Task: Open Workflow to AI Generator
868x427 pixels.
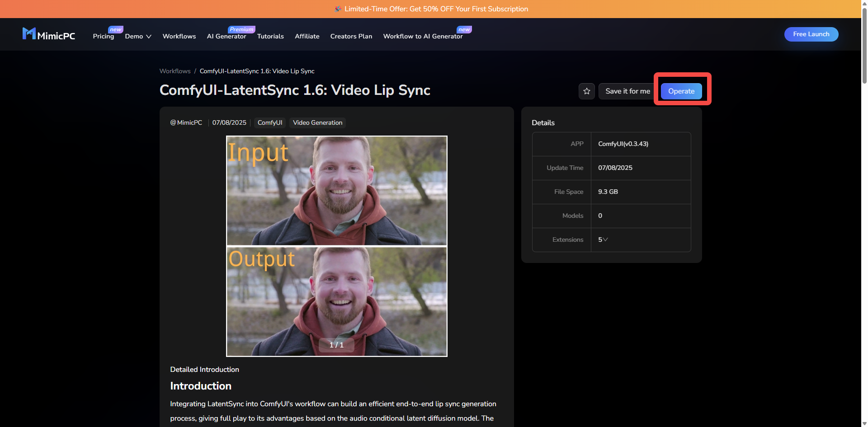Action: click(423, 36)
